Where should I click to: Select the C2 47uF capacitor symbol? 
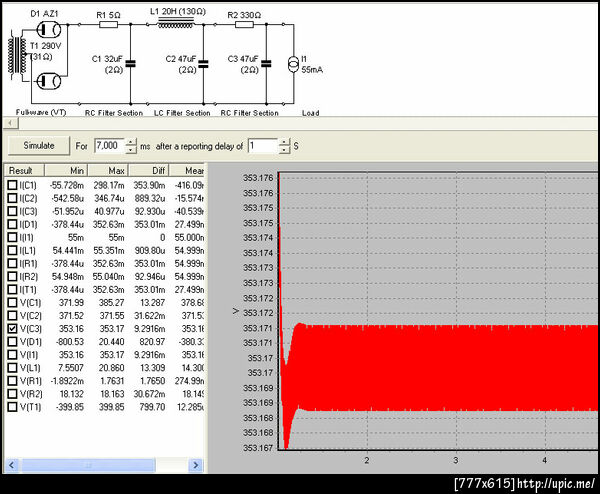pos(203,64)
